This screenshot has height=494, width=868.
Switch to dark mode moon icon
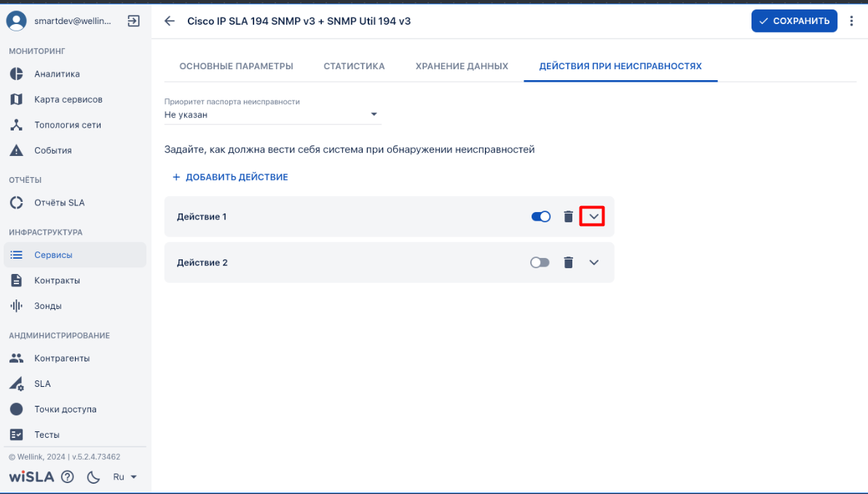93,477
